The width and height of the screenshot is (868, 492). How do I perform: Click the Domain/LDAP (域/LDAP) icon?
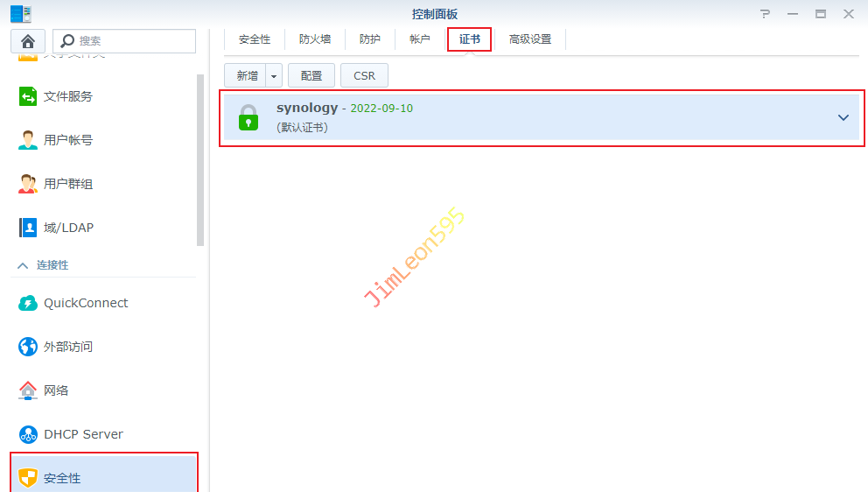[28, 228]
